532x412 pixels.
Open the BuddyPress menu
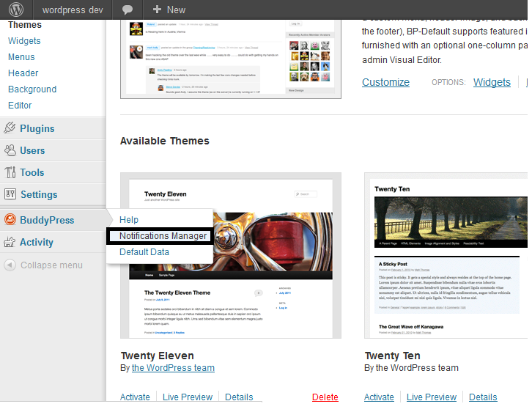(x=47, y=220)
